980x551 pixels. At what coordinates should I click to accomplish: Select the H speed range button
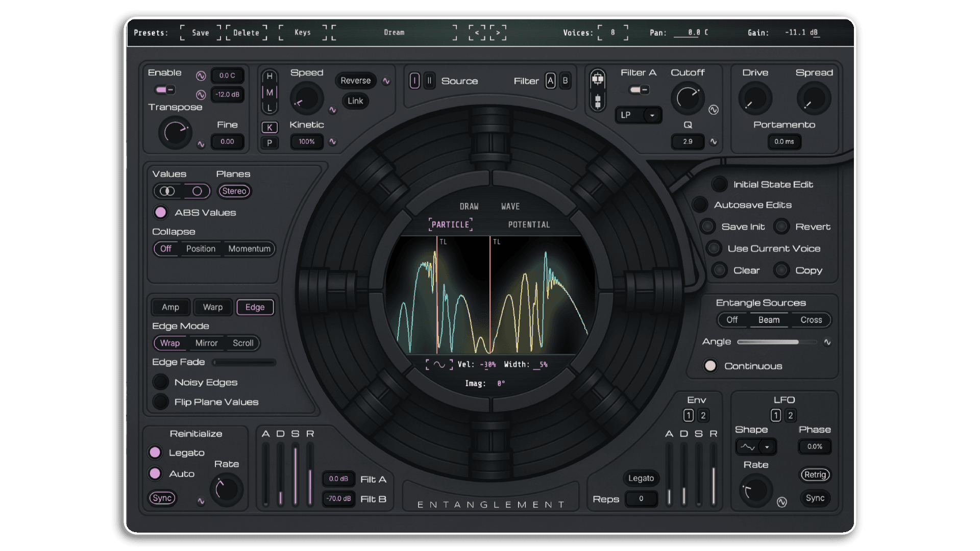tap(269, 77)
